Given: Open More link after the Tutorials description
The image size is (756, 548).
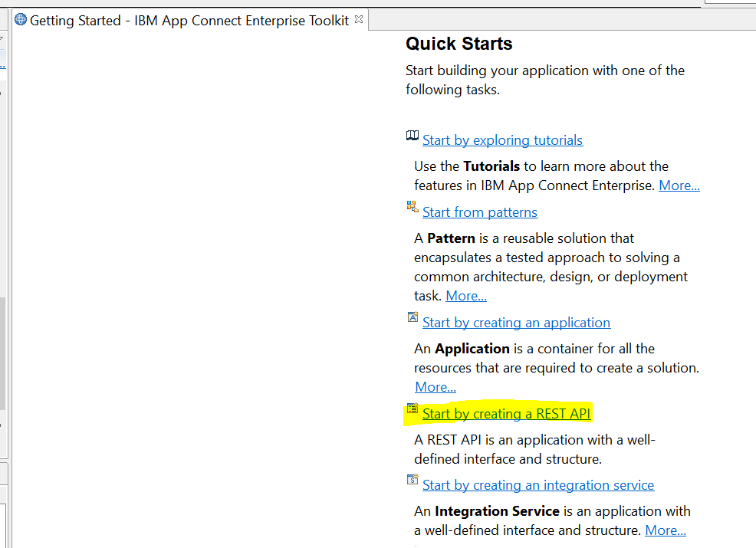Looking at the screenshot, I should click(679, 185).
